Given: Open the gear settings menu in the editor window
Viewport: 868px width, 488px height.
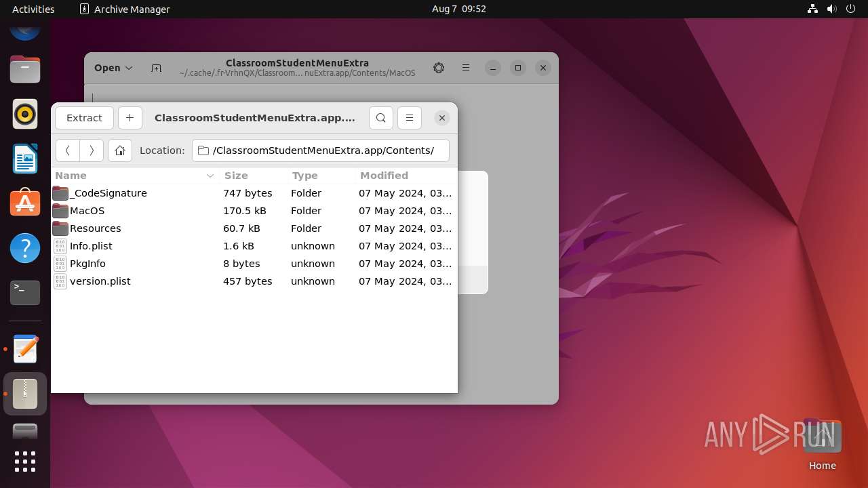Looking at the screenshot, I should click(x=439, y=68).
